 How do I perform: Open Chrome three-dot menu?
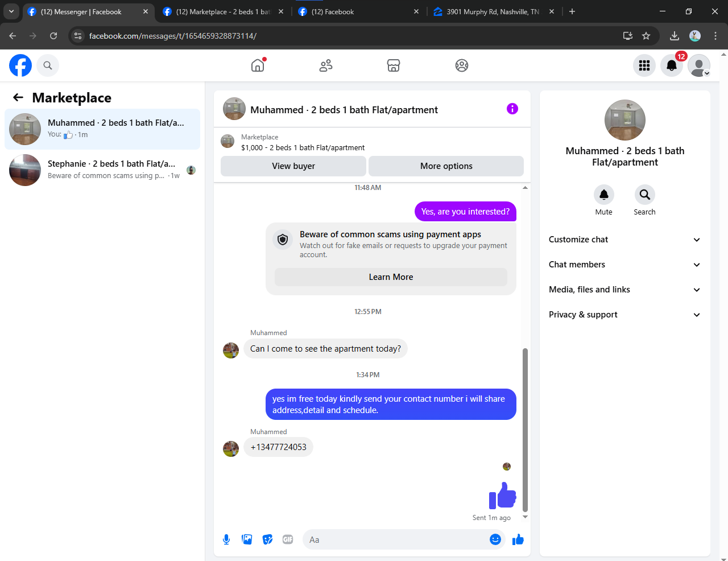715,36
